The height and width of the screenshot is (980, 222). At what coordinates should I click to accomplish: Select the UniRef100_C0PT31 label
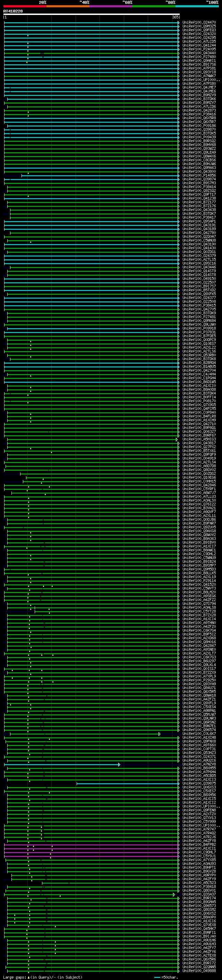click(x=199, y=749)
